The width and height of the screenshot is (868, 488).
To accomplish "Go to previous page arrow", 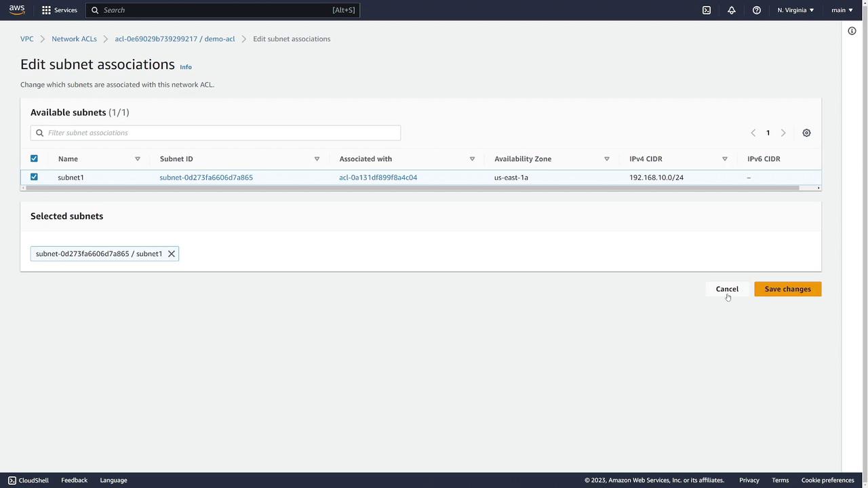I will point(753,133).
